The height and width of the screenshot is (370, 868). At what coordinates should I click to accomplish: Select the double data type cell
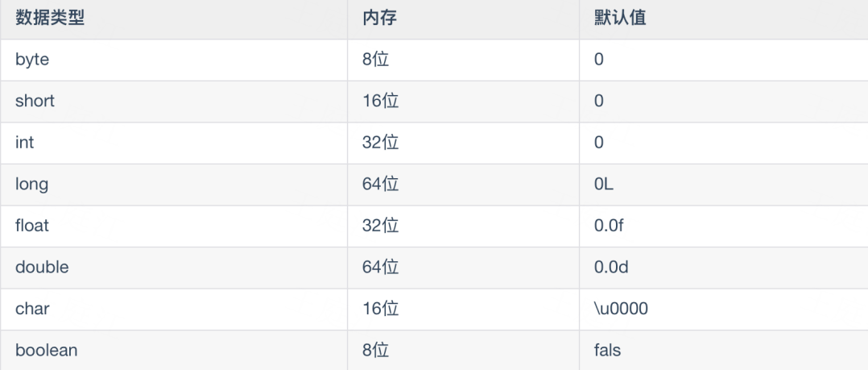(174, 268)
